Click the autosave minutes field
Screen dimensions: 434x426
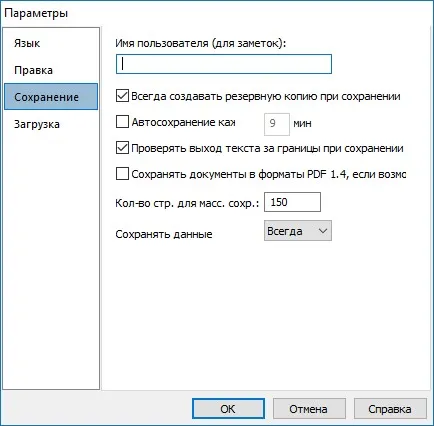(x=277, y=124)
